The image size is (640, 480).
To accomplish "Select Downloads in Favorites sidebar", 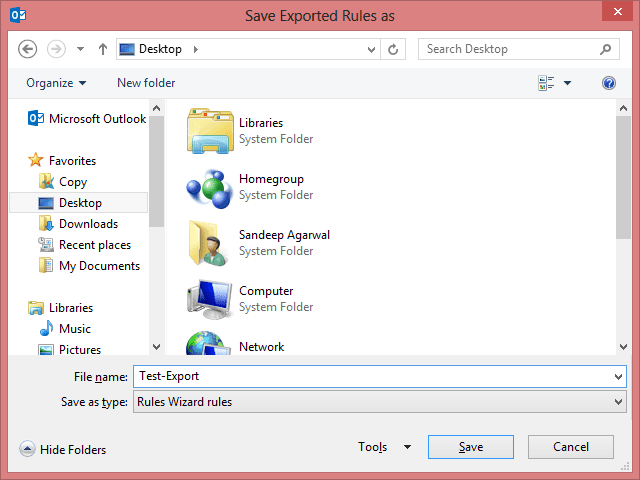I will coord(88,224).
